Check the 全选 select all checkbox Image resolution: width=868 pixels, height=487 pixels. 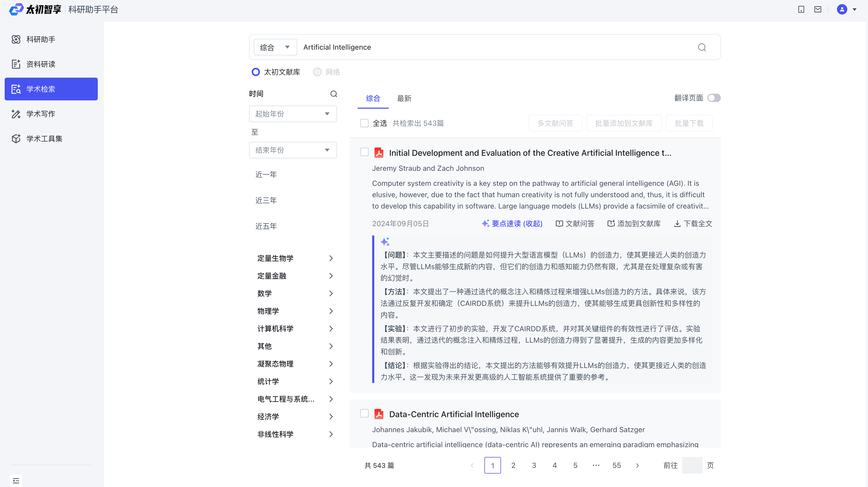click(x=364, y=123)
